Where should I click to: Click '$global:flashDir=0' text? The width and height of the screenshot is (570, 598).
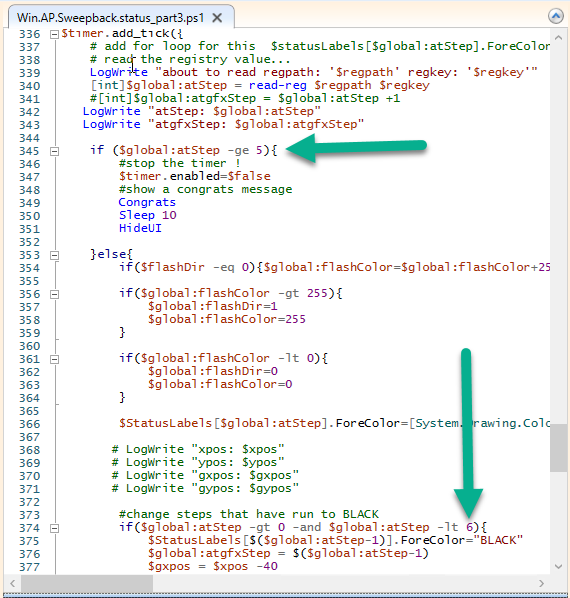[x=213, y=371]
